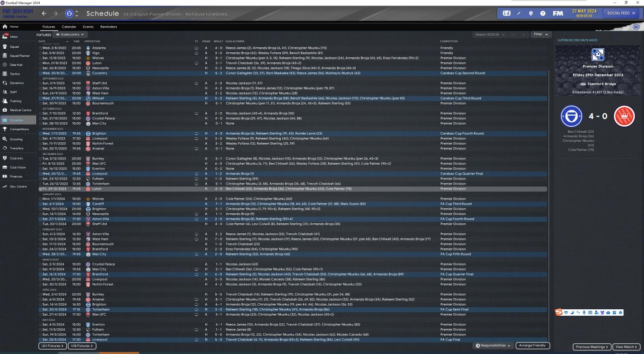Screen dimensions: 644x354
Task: Open the FM menu logo
Action: [x=557, y=13]
